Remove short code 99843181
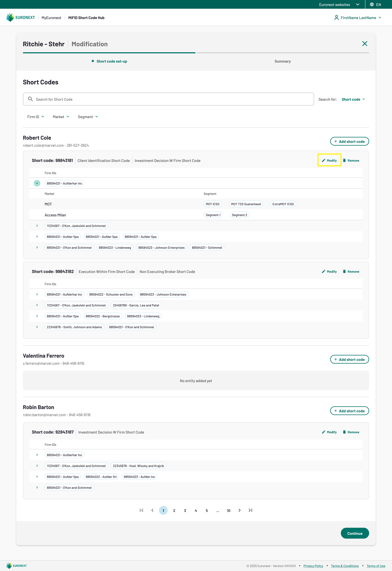Image resolution: width=392 pixels, height=571 pixels. click(x=351, y=160)
